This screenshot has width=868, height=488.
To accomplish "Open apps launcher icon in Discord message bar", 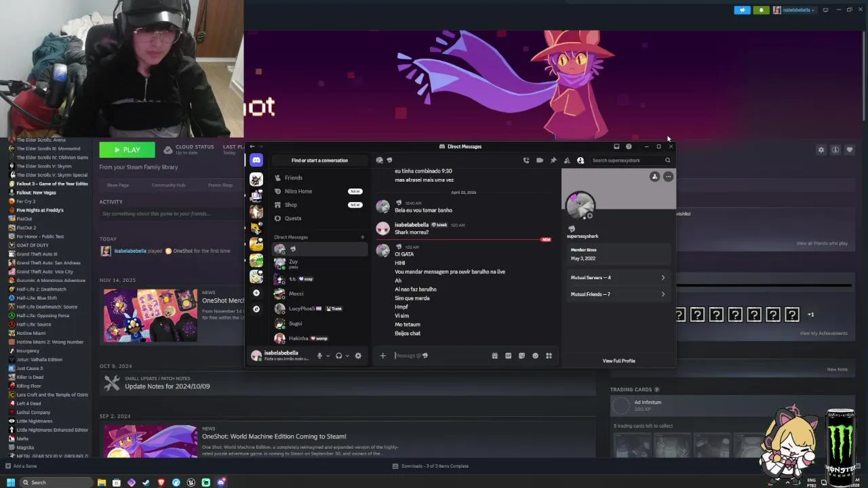I will 549,356.
